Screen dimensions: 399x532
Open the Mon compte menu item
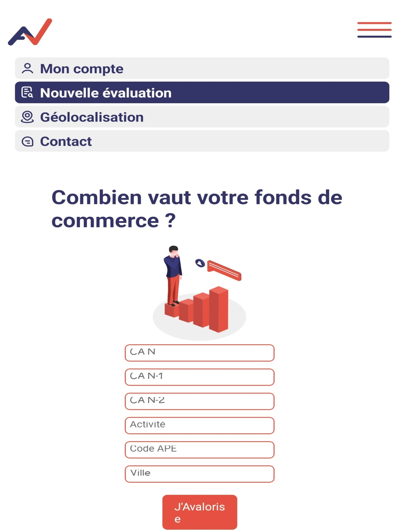point(202,68)
